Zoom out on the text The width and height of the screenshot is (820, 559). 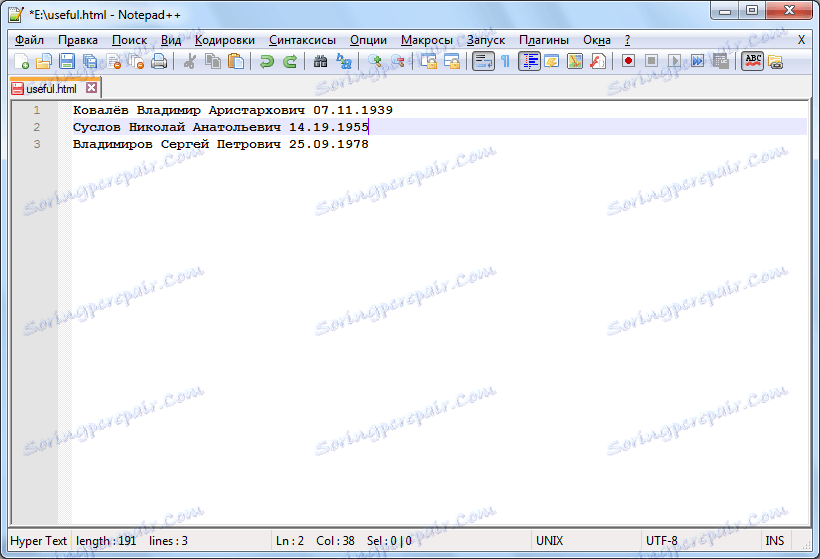pyautogui.click(x=397, y=62)
